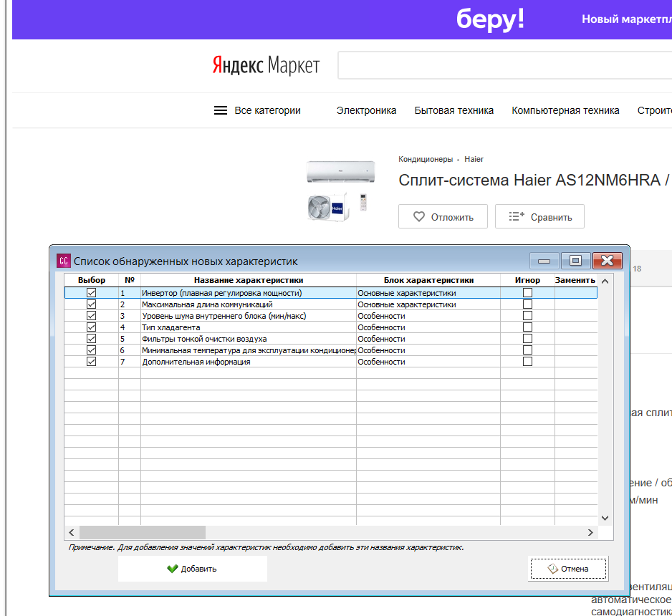The width and height of the screenshot is (672, 616).
Task: Maximize the characteristics list dialog
Action: pos(575,261)
